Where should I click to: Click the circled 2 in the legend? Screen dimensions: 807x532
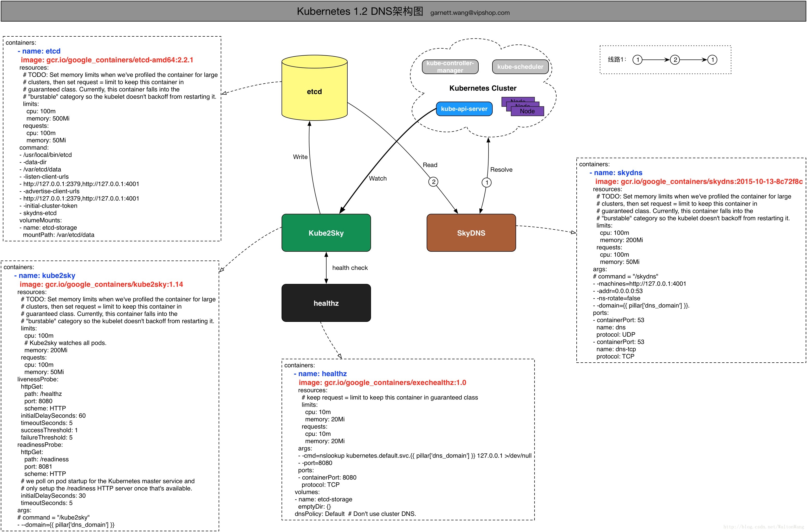pyautogui.click(x=675, y=60)
